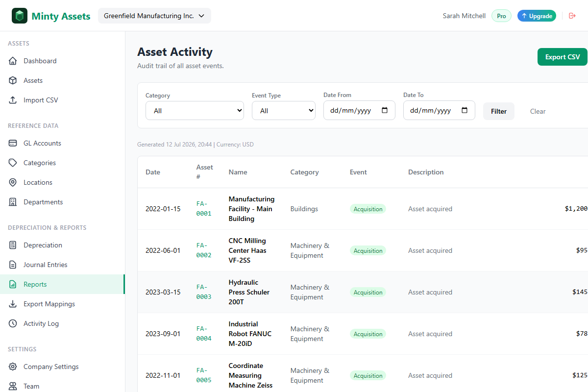Click the Date To input field

(439, 110)
